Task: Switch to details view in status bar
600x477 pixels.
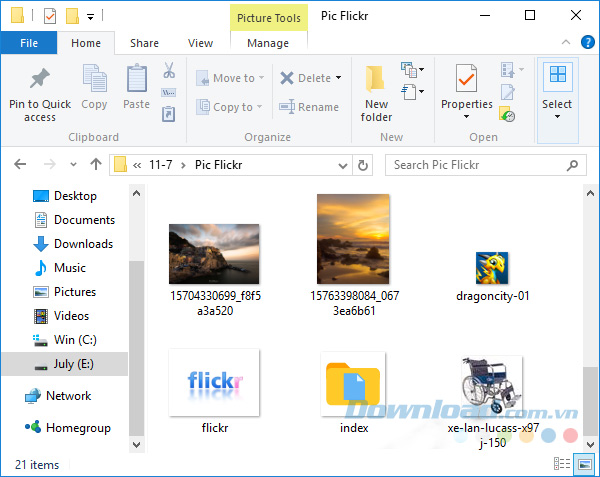Action: (x=563, y=464)
